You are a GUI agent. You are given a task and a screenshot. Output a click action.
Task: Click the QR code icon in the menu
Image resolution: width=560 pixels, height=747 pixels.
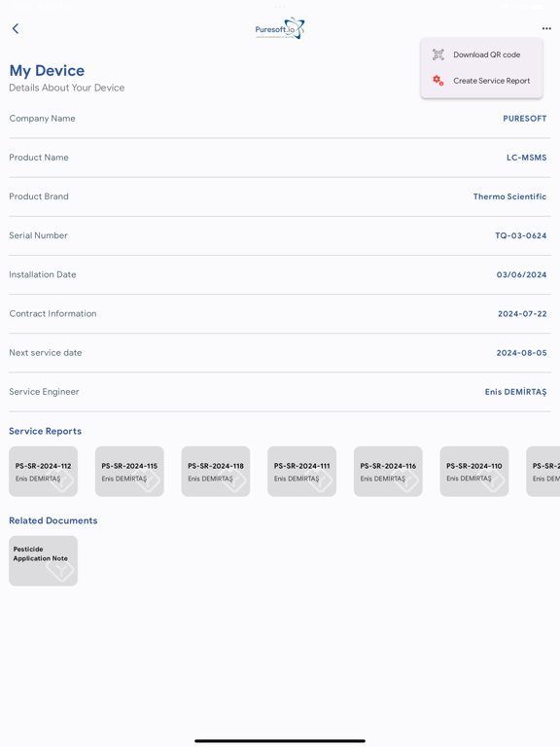click(438, 54)
